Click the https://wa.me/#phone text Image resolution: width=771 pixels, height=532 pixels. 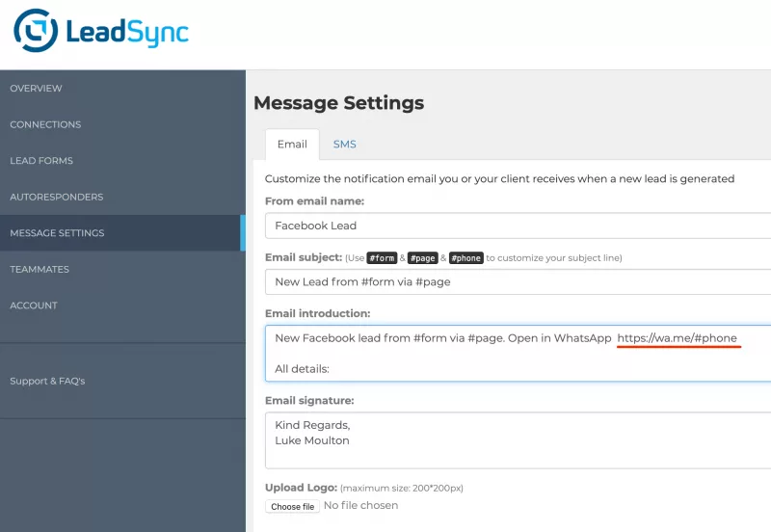678,338
